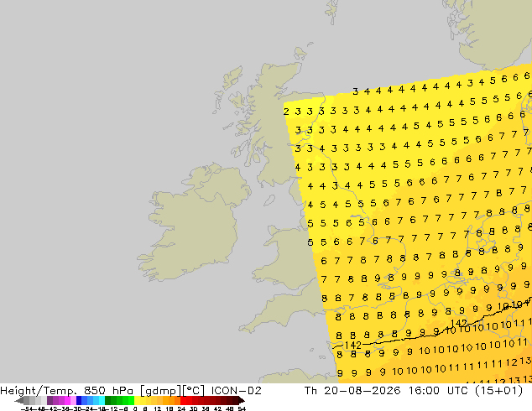Click the '54' maximum label under color scale

tap(242, 408)
